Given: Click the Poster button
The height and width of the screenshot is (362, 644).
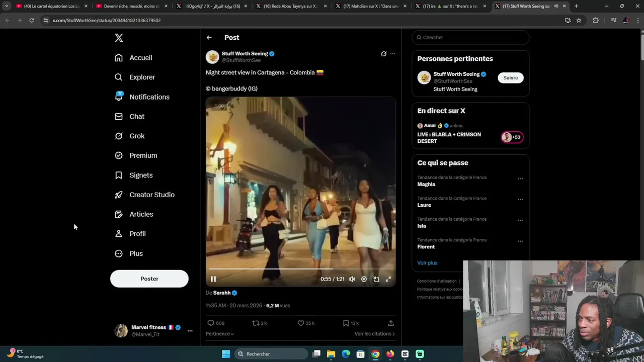Looking at the screenshot, I should pyautogui.click(x=149, y=279).
